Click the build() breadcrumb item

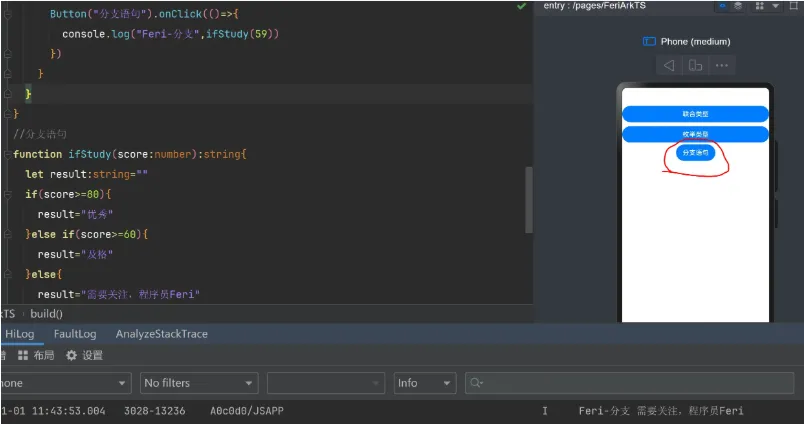pos(46,314)
